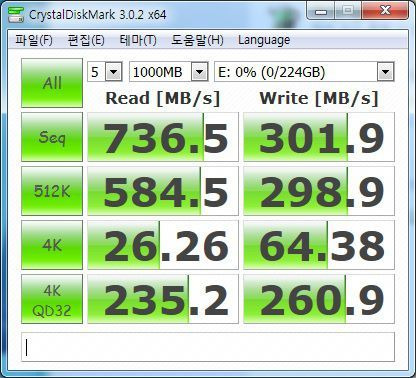The width and height of the screenshot is (416, 378).
Task: Click the comment text field at bottom
Action: click(x=208, y=347)
